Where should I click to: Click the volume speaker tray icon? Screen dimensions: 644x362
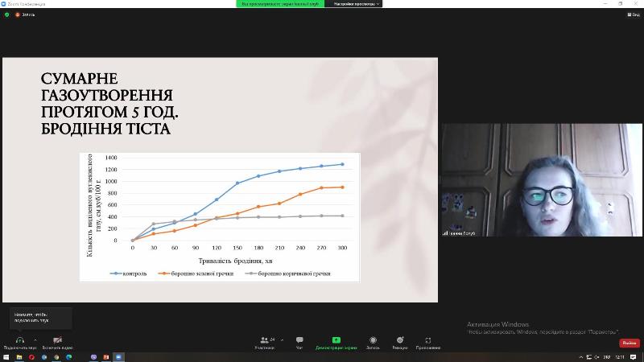click(x=597, y=357)
